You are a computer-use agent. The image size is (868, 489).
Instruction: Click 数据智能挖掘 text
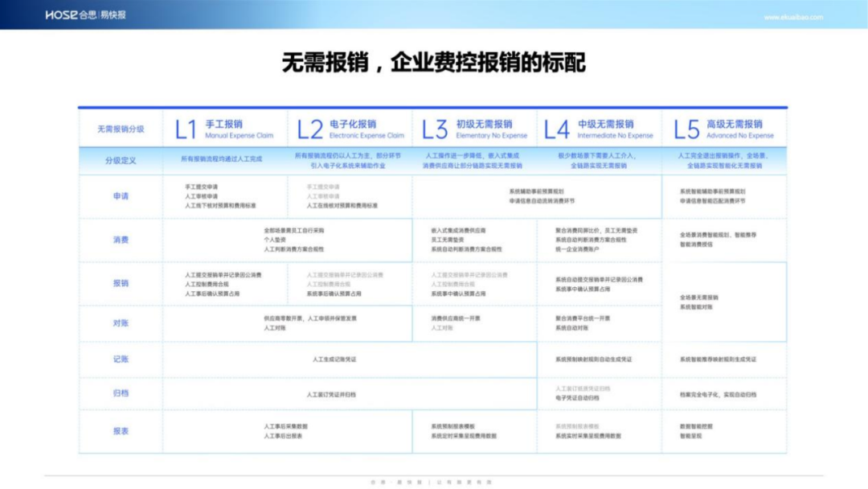pos(696,427)
